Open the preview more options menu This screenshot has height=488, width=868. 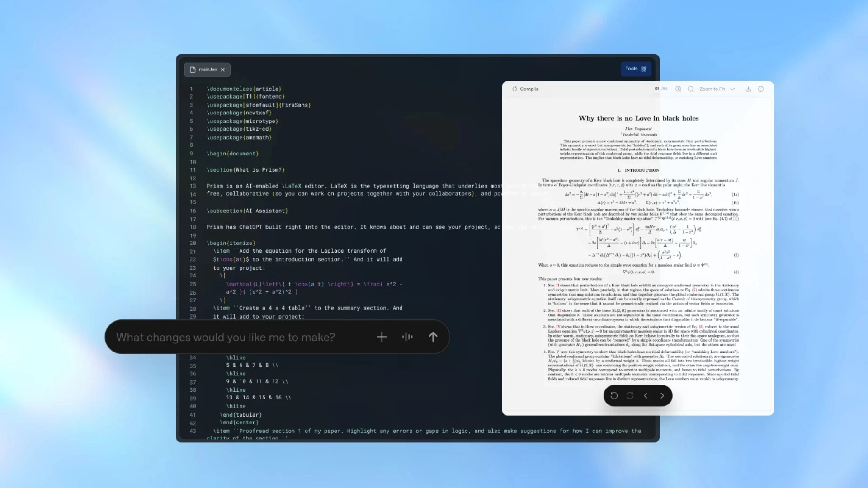coord(761,89)
